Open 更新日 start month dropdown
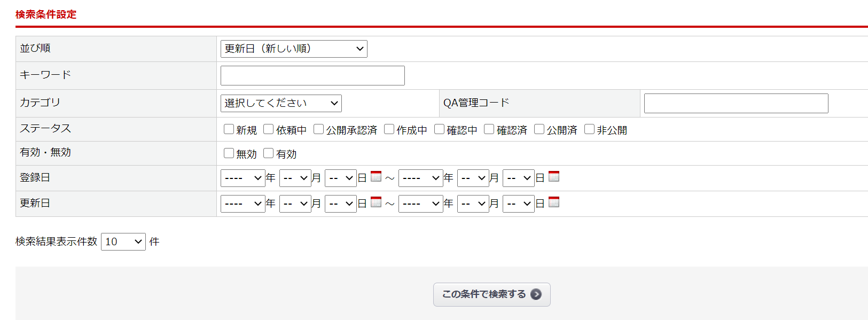The width and height of the screenshot is (868, 320). (295, 204)
